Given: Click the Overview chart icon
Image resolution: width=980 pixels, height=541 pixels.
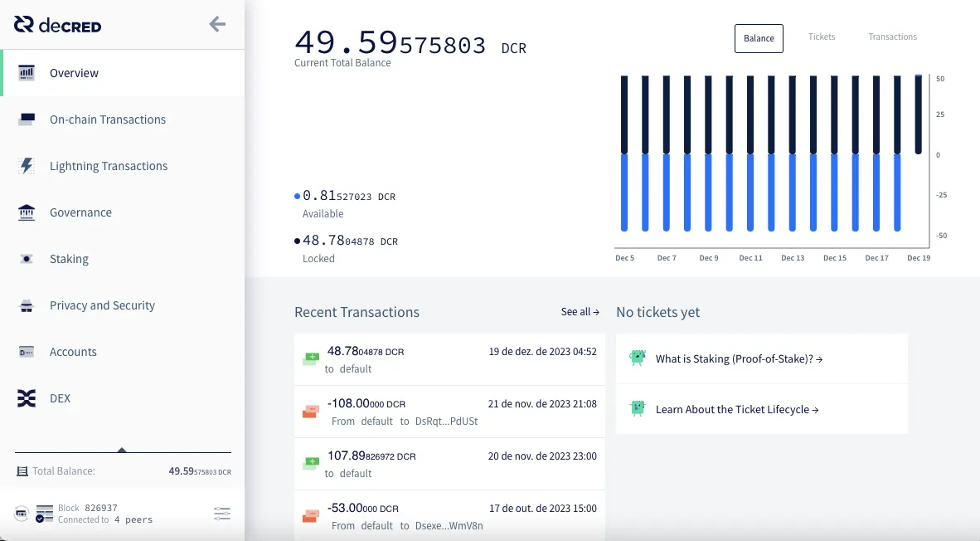Looking at the screenshot, I should (x=27, y=72).
